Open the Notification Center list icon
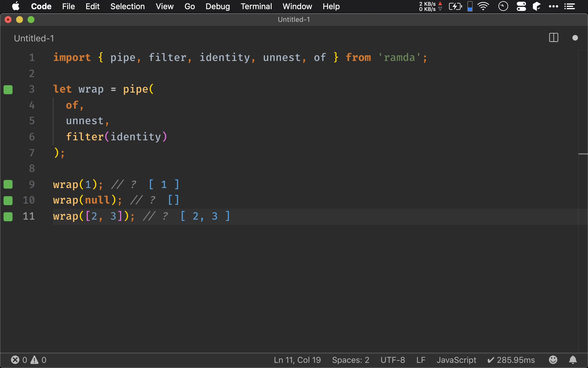 click(569, 6)
